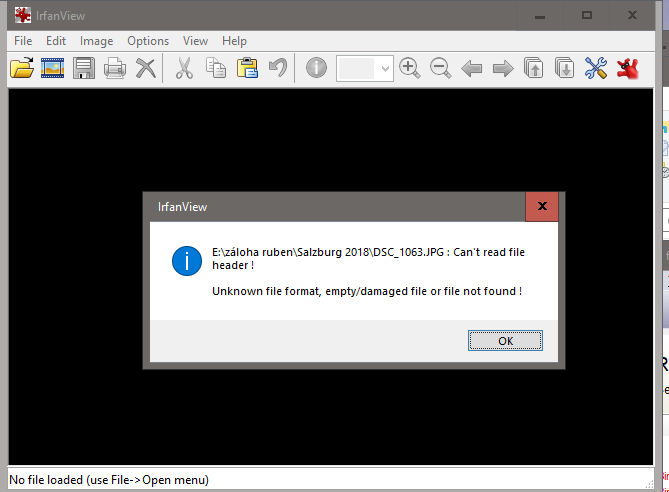Viewport: 669px width, 492px height.
Task: Confirm the error with the OK button
Action: (x=505, y=341)
